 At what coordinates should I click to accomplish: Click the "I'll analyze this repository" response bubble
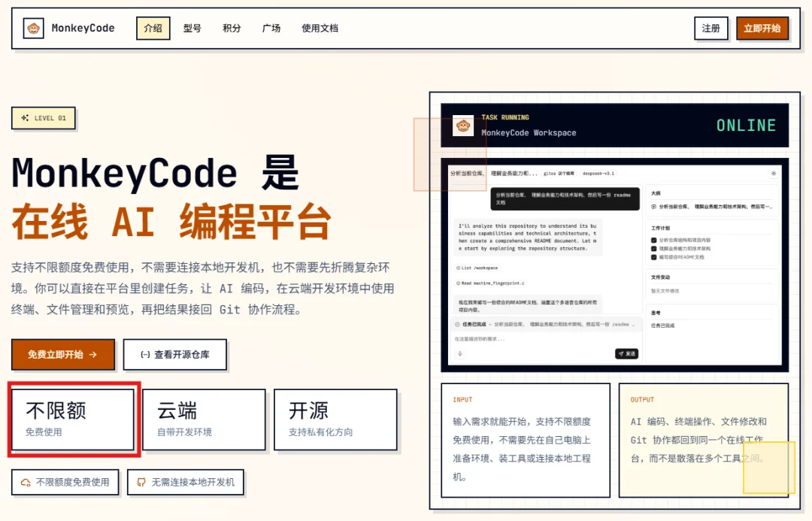pos(528,238)
